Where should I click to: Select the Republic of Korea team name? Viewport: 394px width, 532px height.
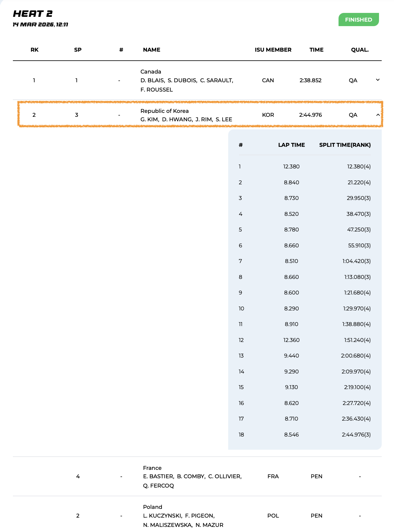tap(164, 111)
